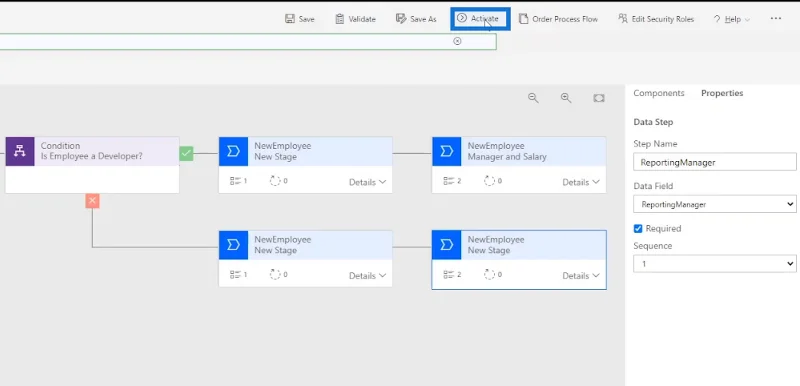Open the Data Field dropdown
Viewport: 800px width, 386px height.
point(714,204)
